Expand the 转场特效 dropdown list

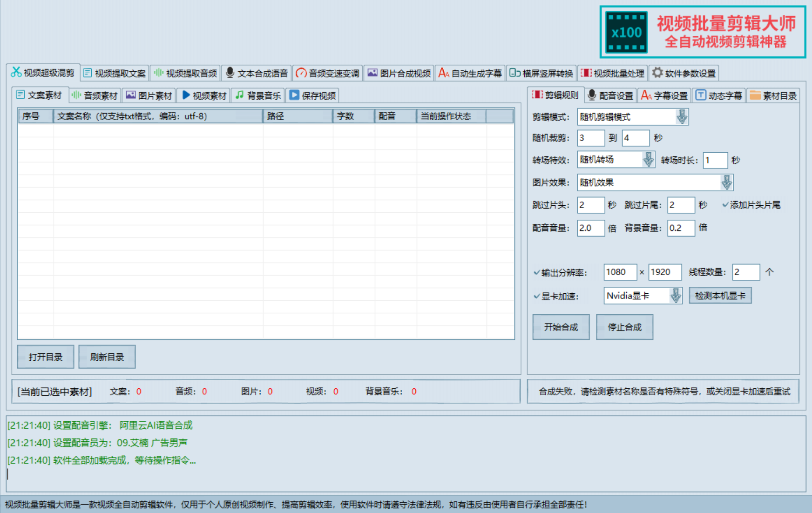(648, 160)
